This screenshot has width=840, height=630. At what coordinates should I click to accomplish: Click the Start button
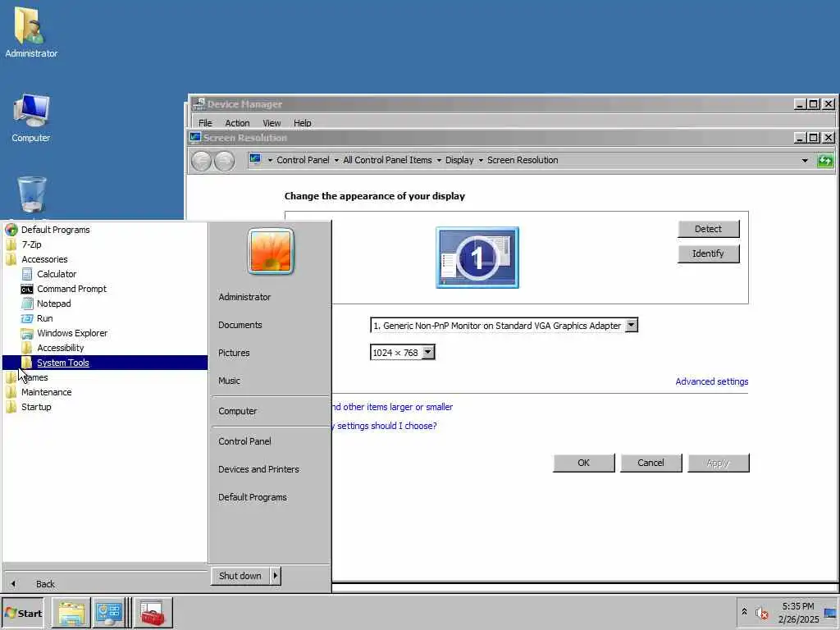(23, 613)
